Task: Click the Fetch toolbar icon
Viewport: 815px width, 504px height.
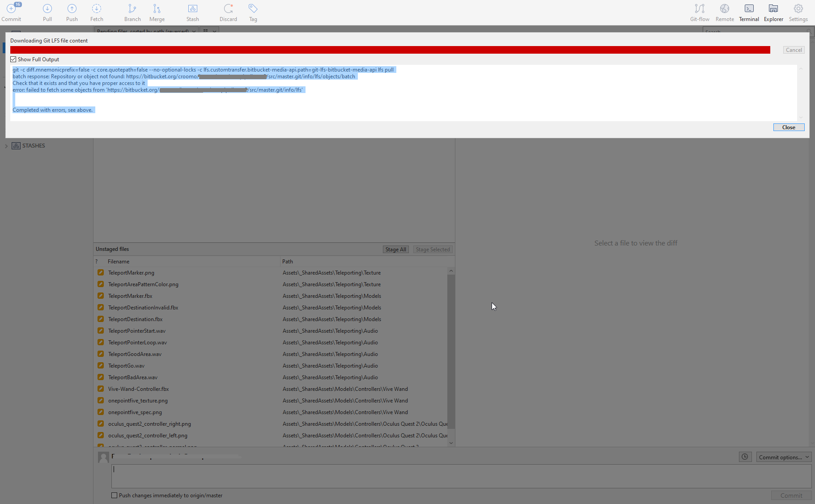Action: pos(97,12)
